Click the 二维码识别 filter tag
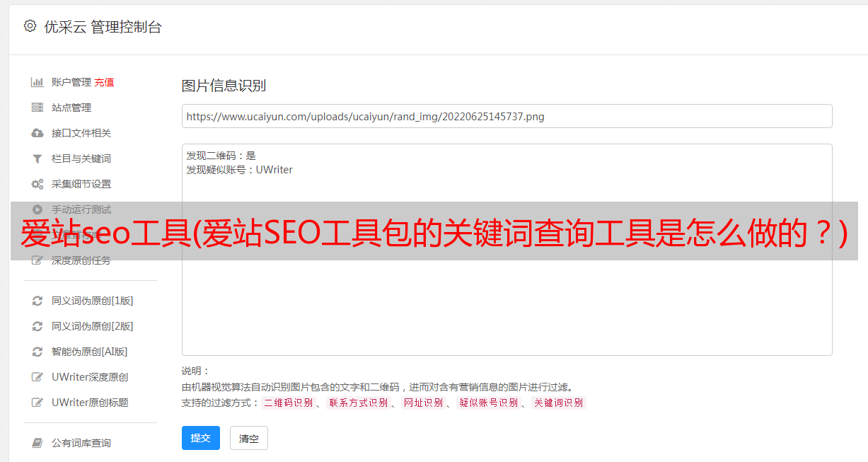The height and width of the screenshot is (462, 868). [288, 403]
